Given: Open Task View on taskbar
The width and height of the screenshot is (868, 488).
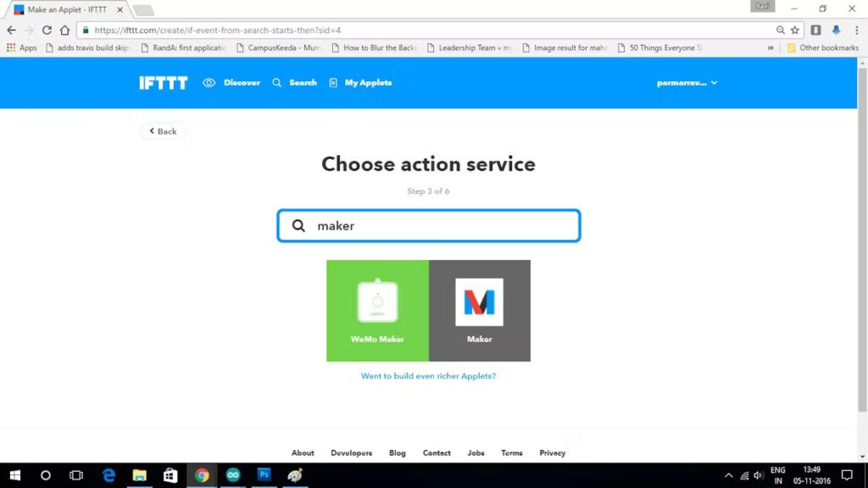Looking at the screenshot, I should pyautogui.click(x=76, y=475).
